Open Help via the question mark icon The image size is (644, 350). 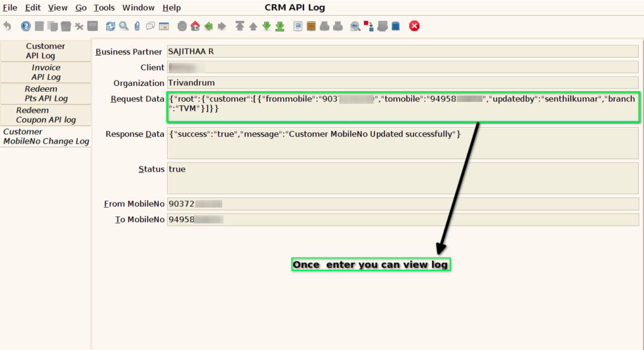tap(26, 26)
